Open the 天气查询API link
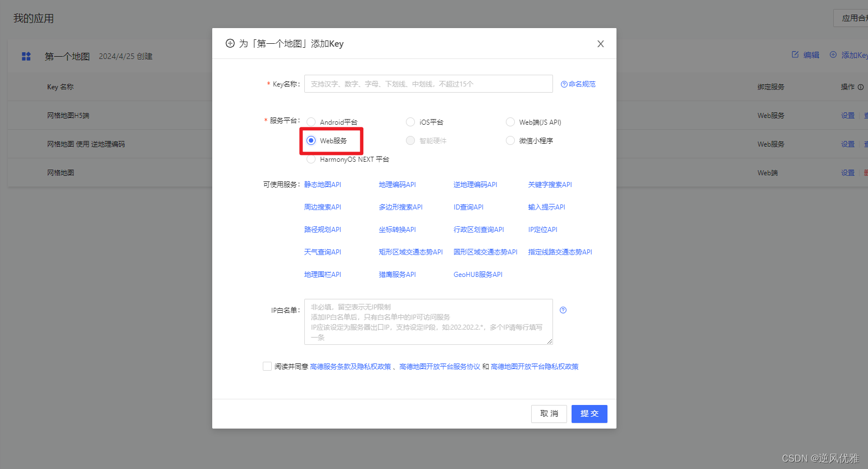Viewport: 868px width, 469px height. 323,252
